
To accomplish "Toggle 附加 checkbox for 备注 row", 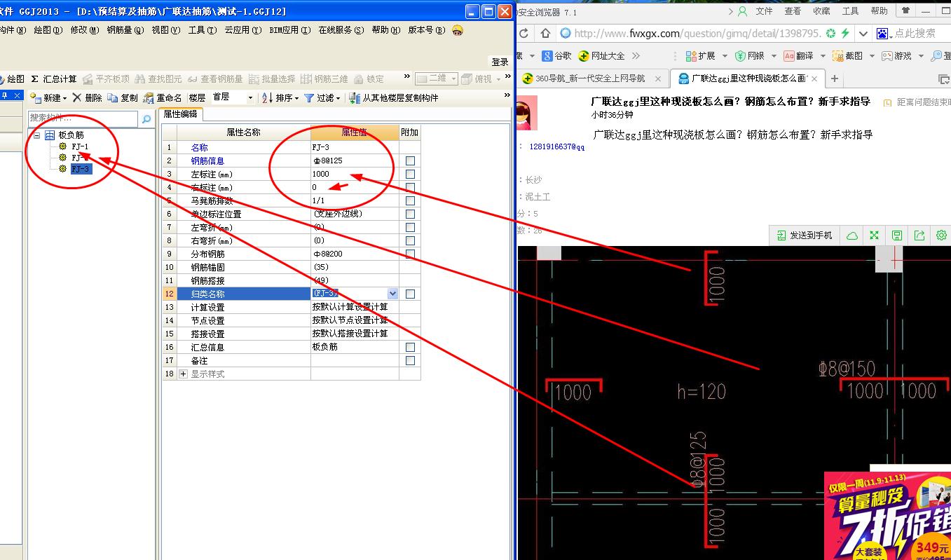I will [x=410, y=361].
